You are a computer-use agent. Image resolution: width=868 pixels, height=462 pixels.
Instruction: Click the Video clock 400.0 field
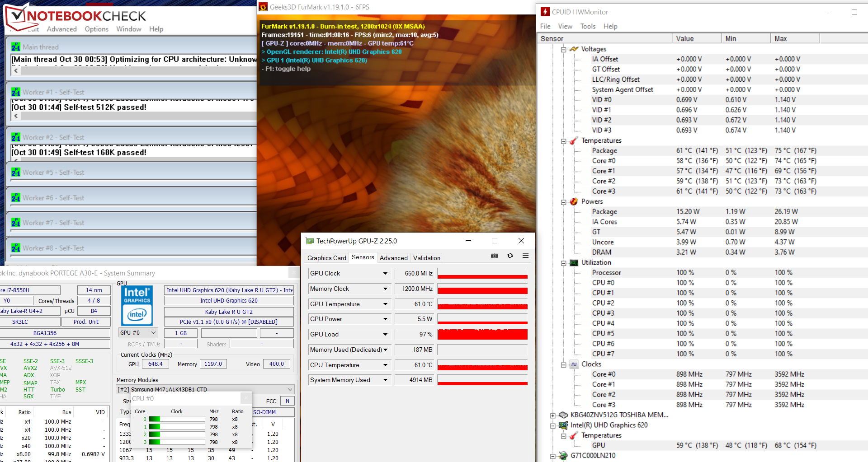(x=277, y=364)
